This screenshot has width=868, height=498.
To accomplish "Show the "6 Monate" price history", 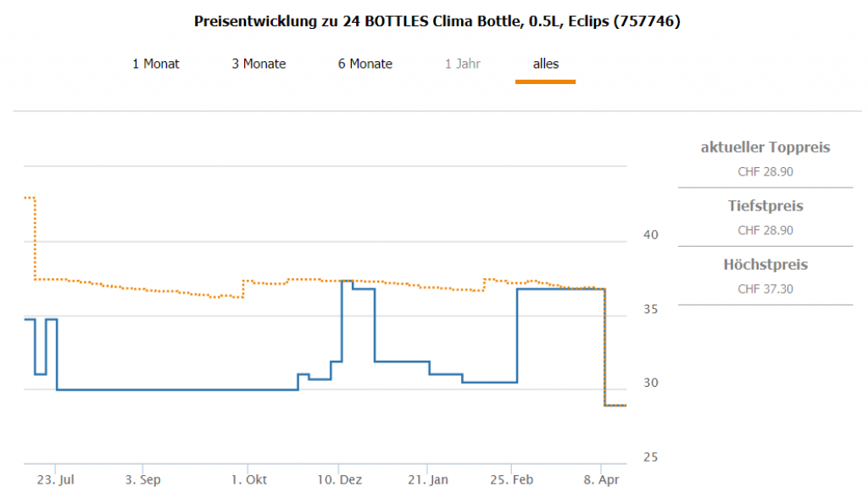I will tap(365, 64).
